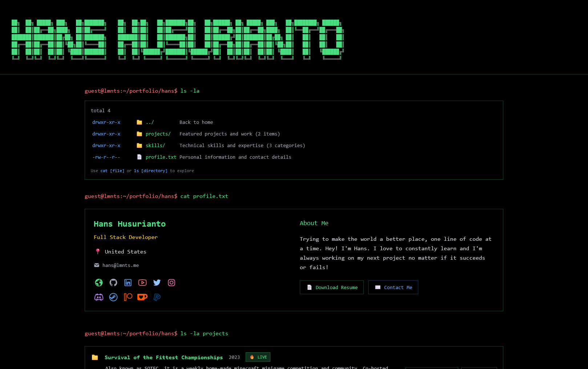Click the Contact Me button
This screenshot has width=588, height=369.
[x=393, y=287]
